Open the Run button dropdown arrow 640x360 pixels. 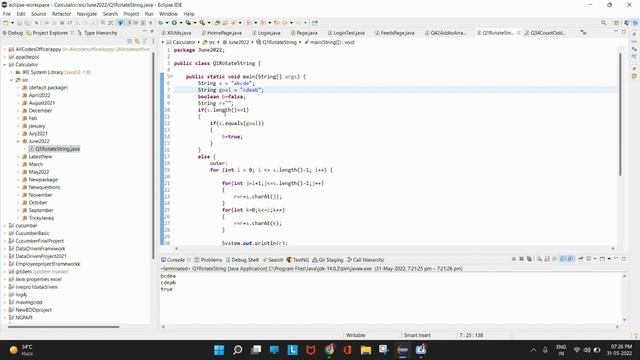(181, 23)
